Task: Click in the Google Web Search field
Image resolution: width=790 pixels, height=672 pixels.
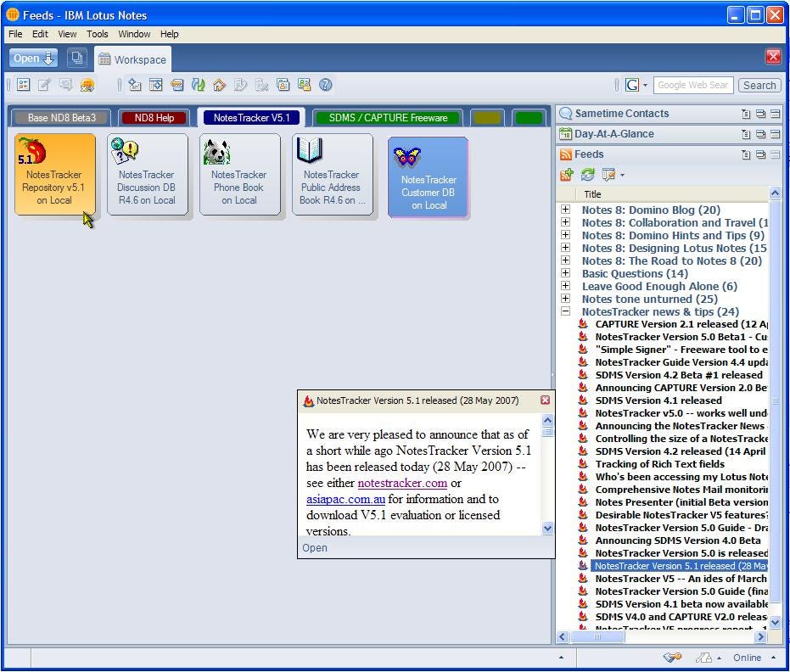Action: pyautogui.click(x=692, y=85)
